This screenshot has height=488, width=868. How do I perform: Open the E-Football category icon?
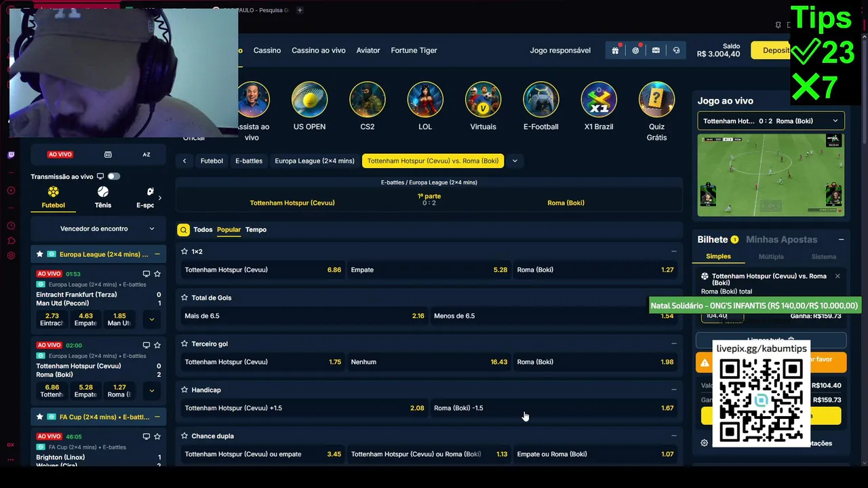[x=541, y=100]
